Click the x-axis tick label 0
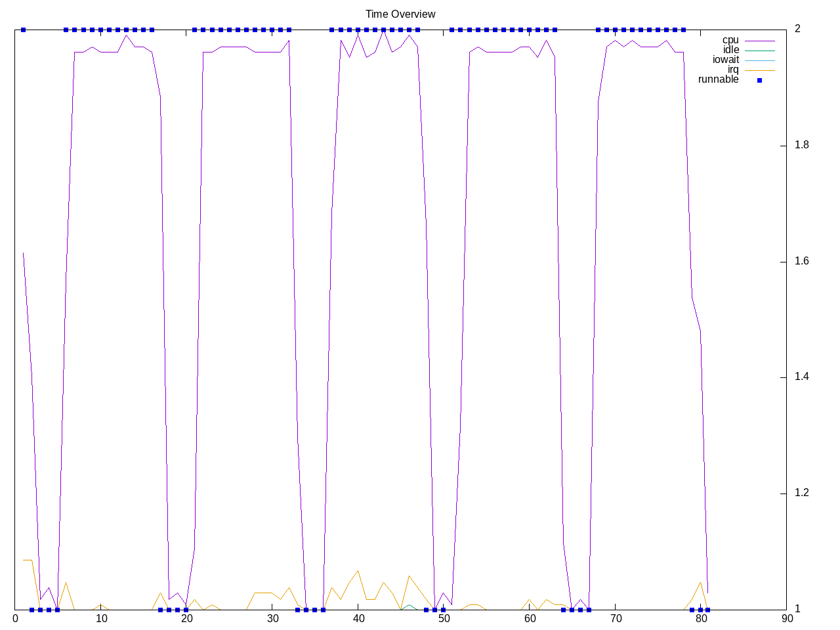 (x=16, y=618)
